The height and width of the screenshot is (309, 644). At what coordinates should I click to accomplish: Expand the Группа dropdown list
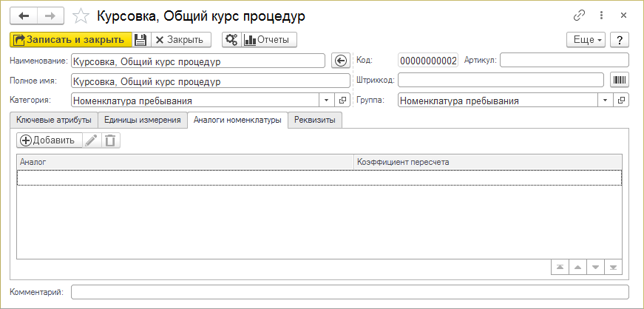coord(606,100)
